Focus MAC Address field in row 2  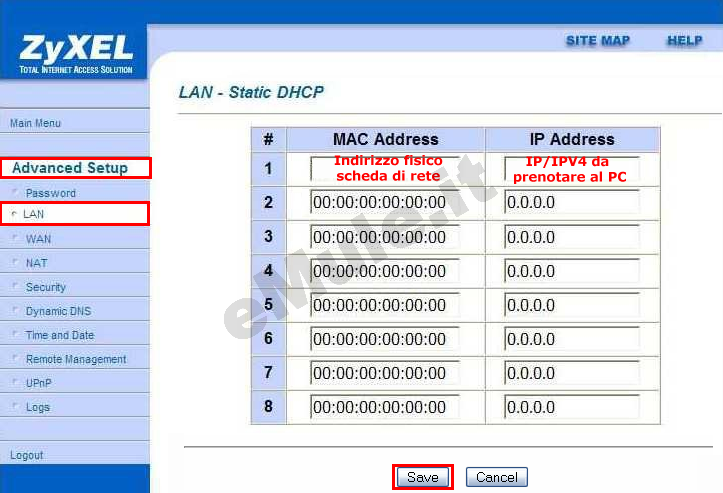385,202
